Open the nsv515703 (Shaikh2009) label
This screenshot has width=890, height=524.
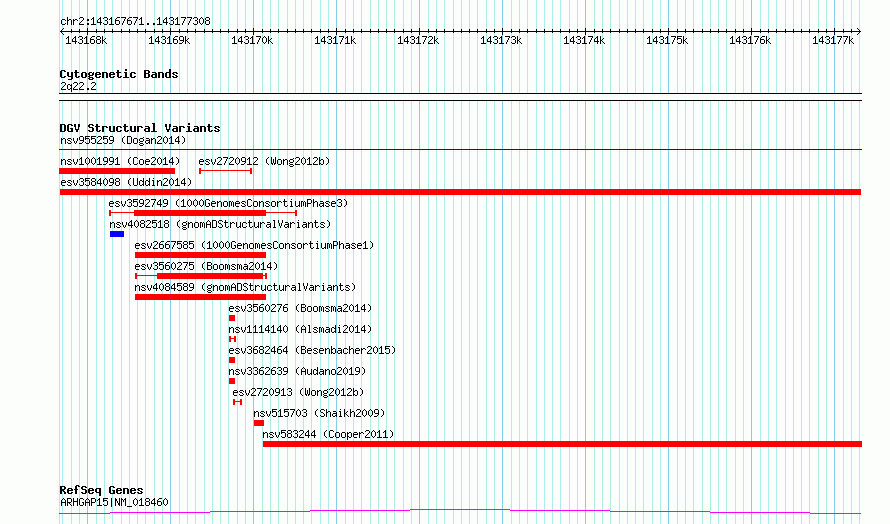[x=319, y=413]
